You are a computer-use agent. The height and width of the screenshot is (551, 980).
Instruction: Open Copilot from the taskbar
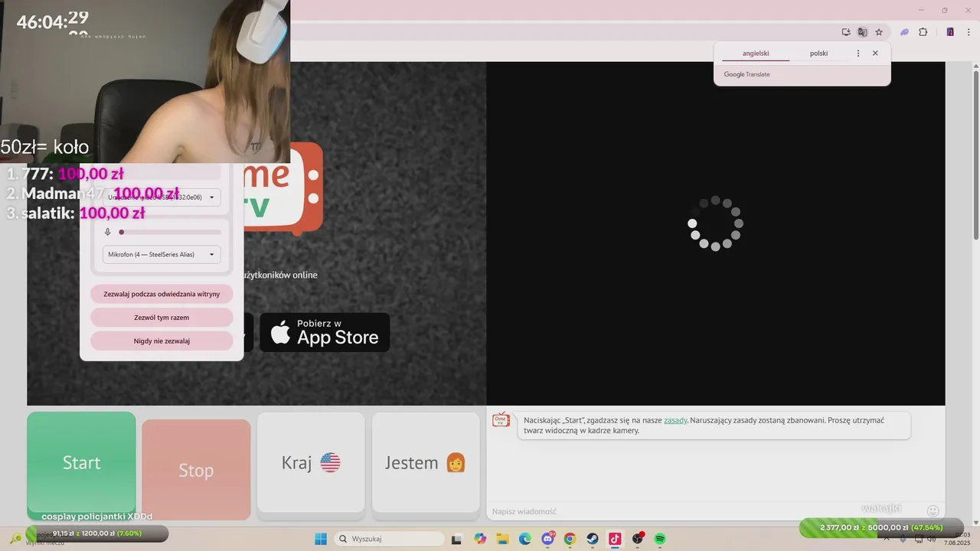tap(480, 539)
